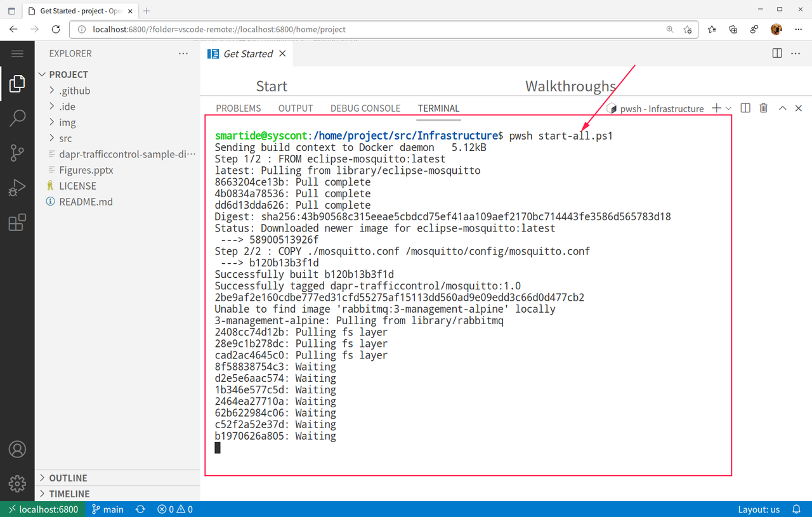Open browser Collections icon
The width and height of the screenshot is (812, 517).
coord(733,29)
